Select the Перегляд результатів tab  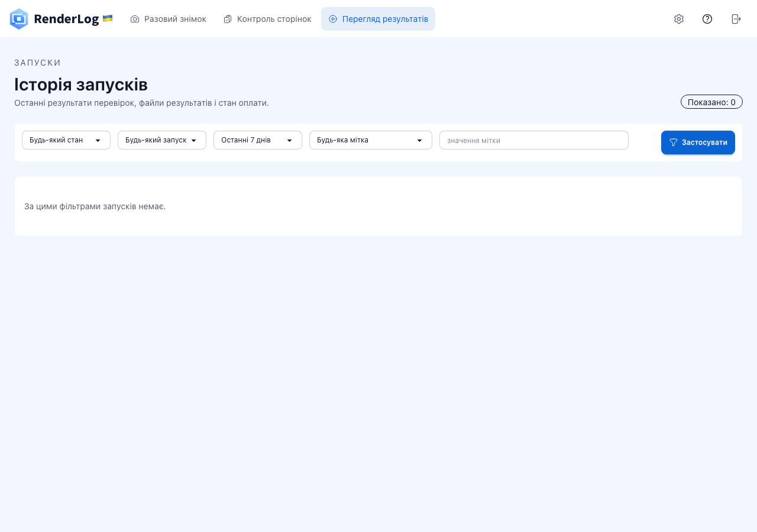click(378, 19)
